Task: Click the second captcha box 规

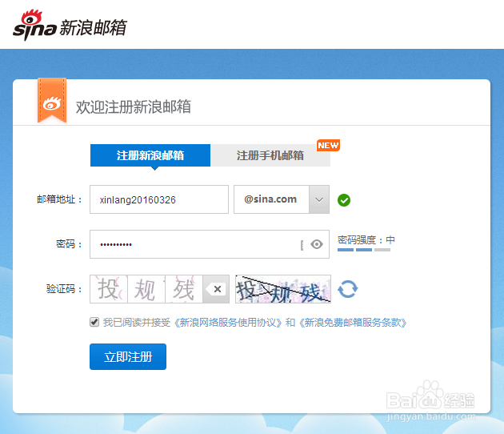Action: coord(146,289)
